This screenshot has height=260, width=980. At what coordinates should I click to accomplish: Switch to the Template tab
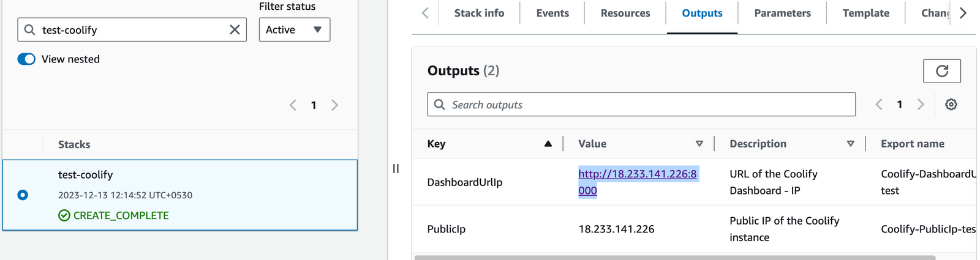tap(865, 13)
